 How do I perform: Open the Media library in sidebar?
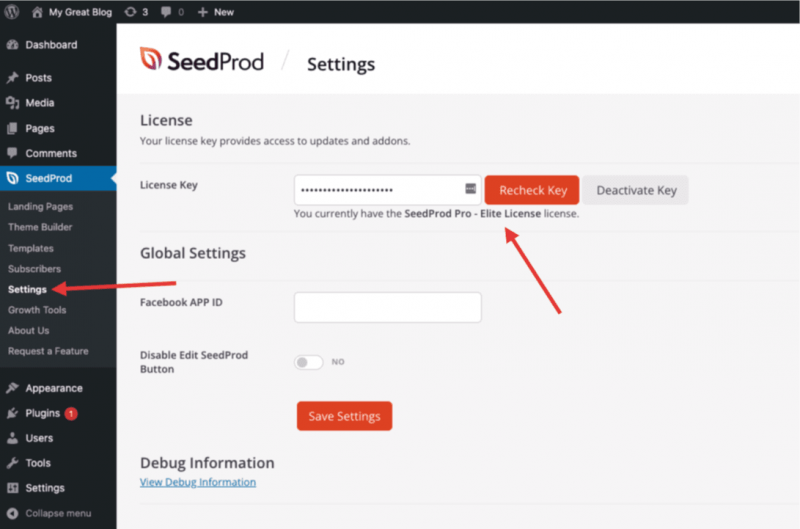(x=39, y=103)
